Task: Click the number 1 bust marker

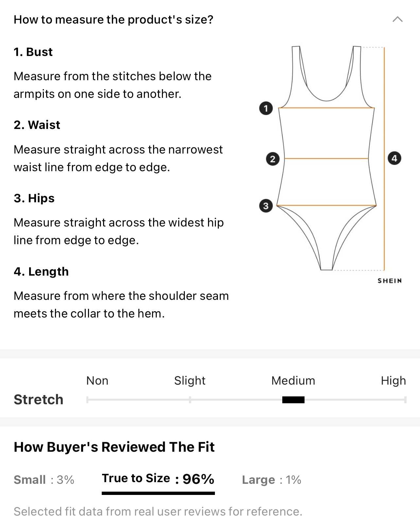Action: pyautogui.click(x=266, y=108)
